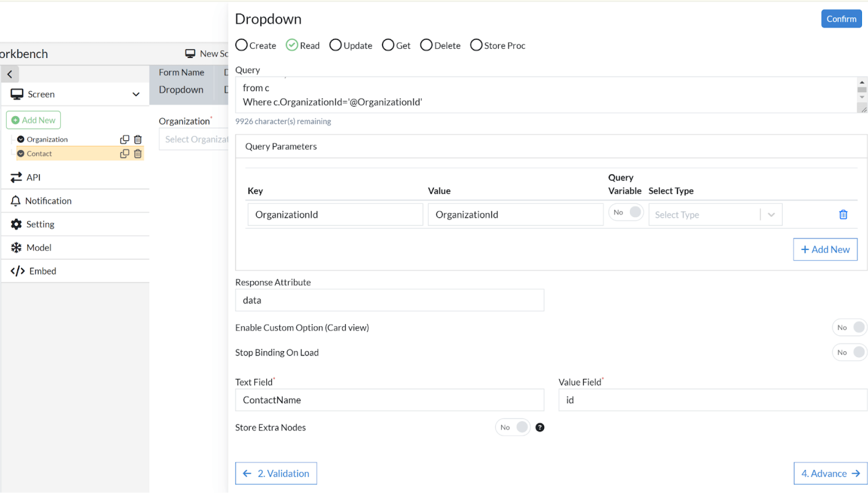Collapse sidebar with the back arrow
Image resolution: width=868 pixels, height=493 pixels.
(x=10, y=74)
